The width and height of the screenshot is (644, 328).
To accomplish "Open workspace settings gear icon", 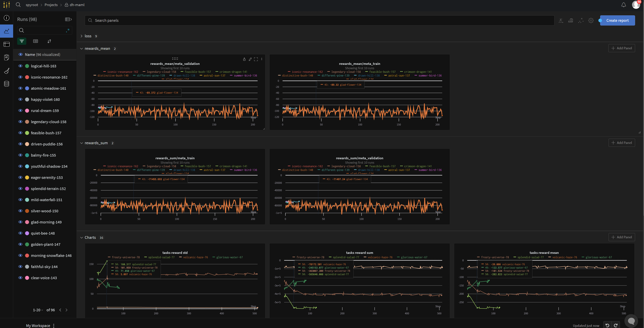I will pyautogui.click(x=591, y=21).
